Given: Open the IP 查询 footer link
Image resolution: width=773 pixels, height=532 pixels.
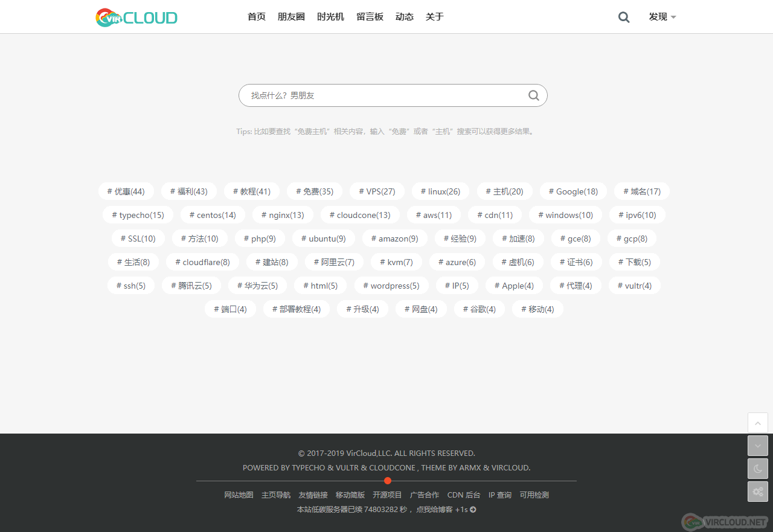Looking at the screenshot, I should coord(500,495).
